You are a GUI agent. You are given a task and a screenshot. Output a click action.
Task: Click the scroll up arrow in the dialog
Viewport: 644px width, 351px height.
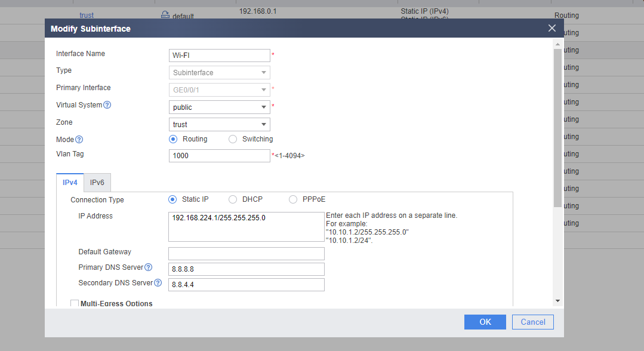pos(557,44)
